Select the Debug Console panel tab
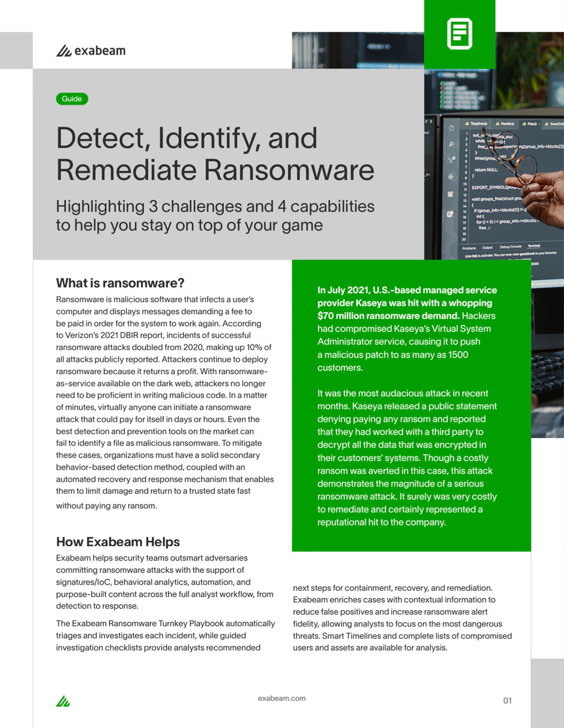This screenshot has width=564, height=728. [510, 246]
